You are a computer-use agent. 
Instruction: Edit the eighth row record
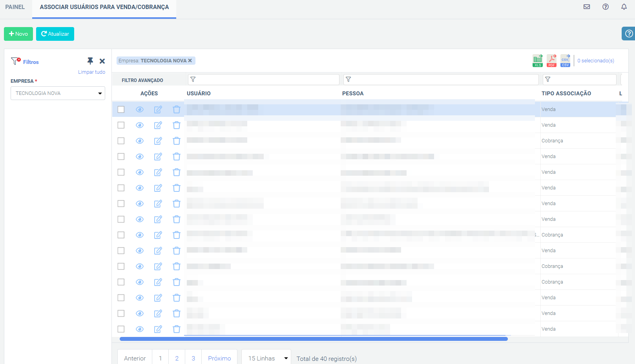(158, 219)
